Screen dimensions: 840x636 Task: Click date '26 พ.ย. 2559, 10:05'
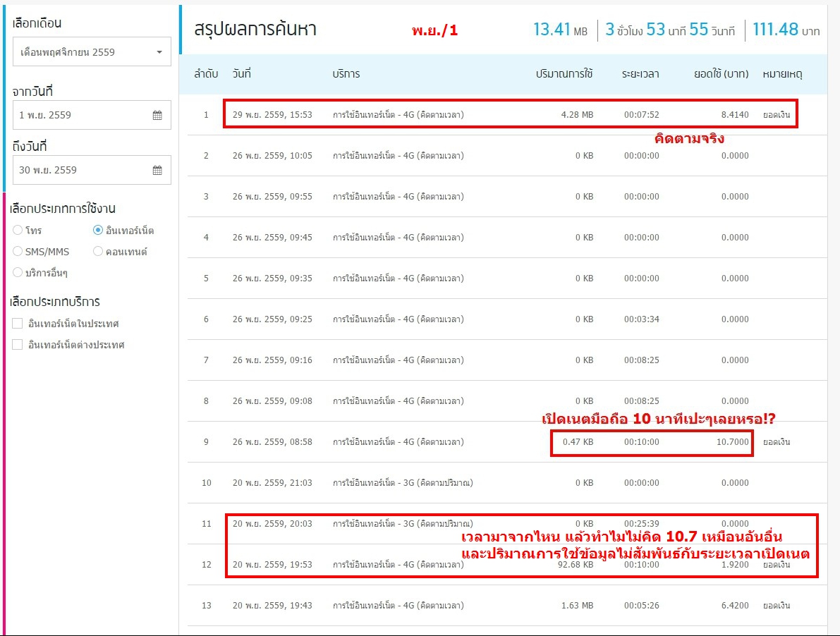tap(272, 156)
